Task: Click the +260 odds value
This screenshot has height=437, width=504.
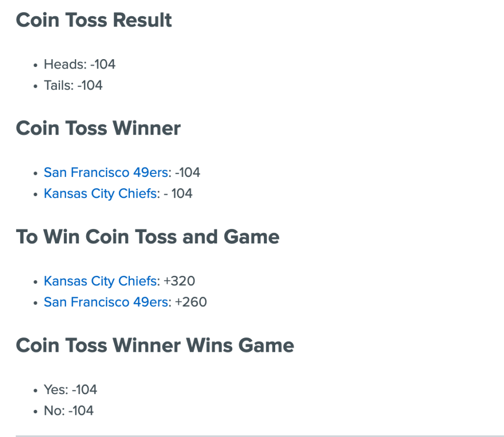Action: click(x=190, y=302)
